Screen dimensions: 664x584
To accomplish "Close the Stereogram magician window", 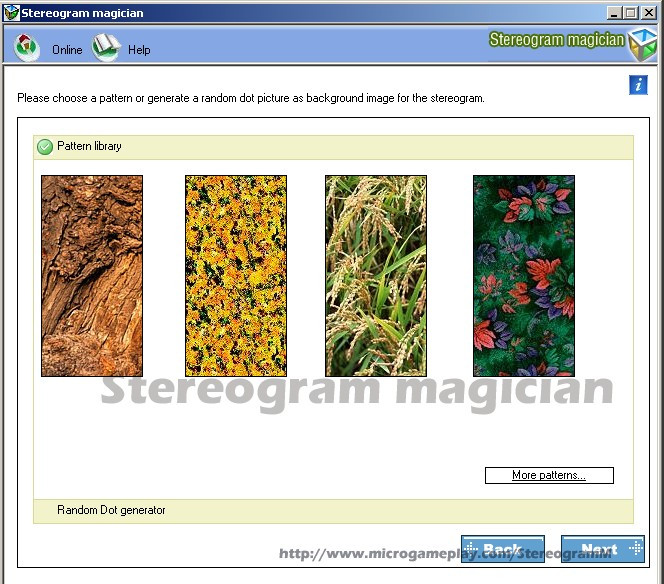I will coord(648,13).
